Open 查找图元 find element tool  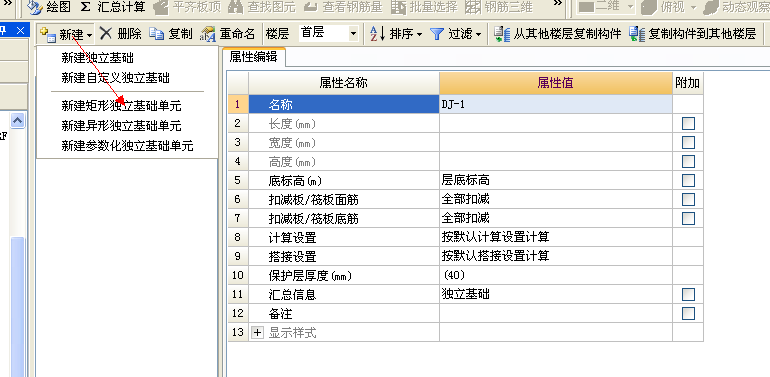point(262,7)
